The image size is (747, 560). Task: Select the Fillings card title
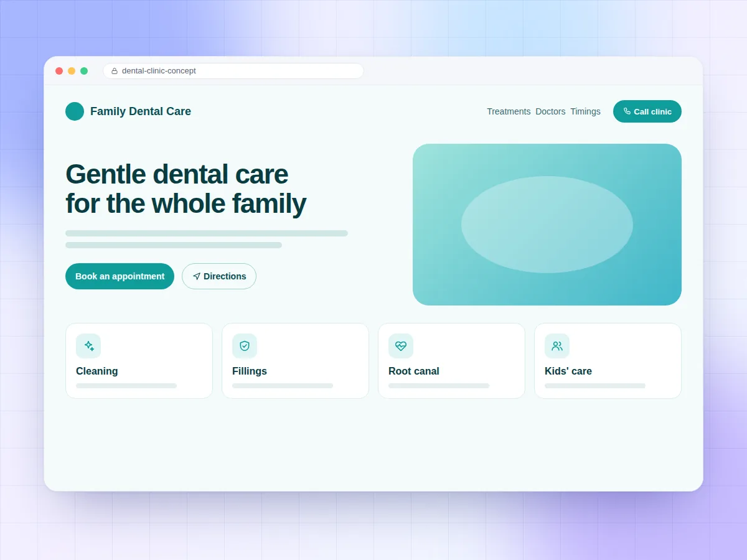pos(250,371)
